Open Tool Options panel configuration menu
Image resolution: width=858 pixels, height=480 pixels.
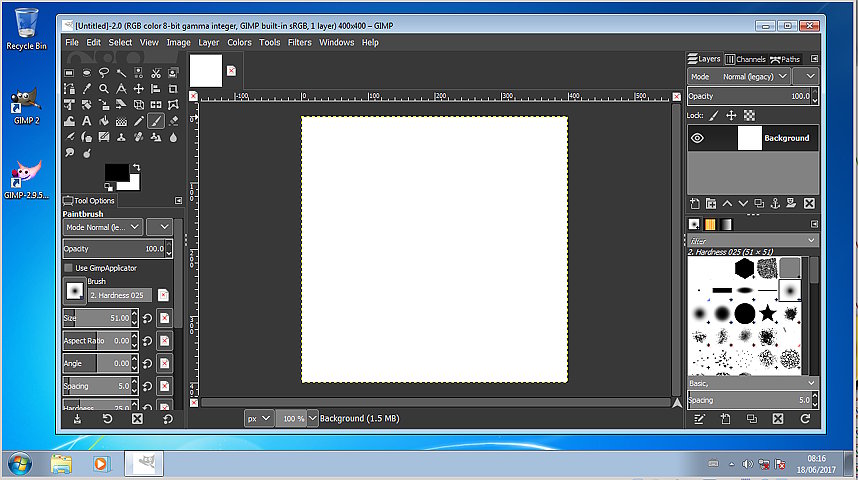178,201
